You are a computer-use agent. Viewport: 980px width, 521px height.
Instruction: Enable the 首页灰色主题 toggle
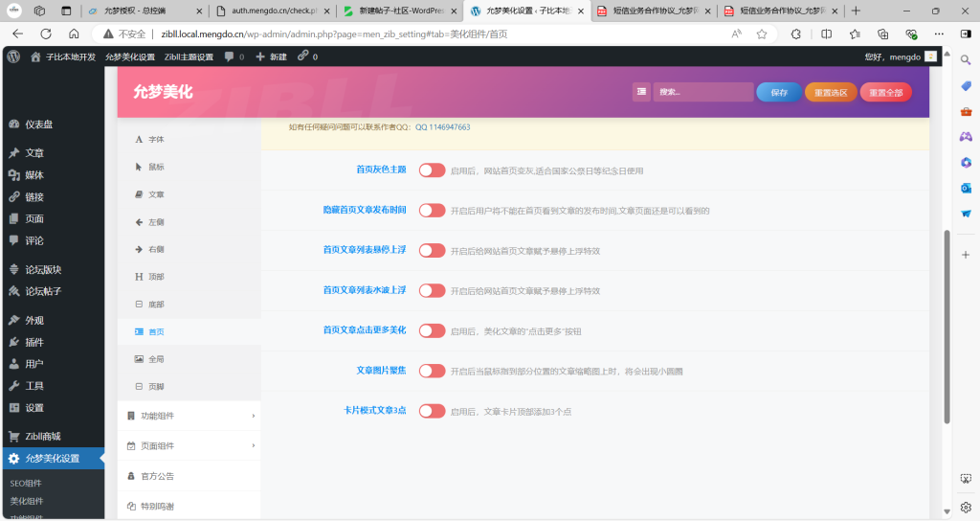point(432,170)
